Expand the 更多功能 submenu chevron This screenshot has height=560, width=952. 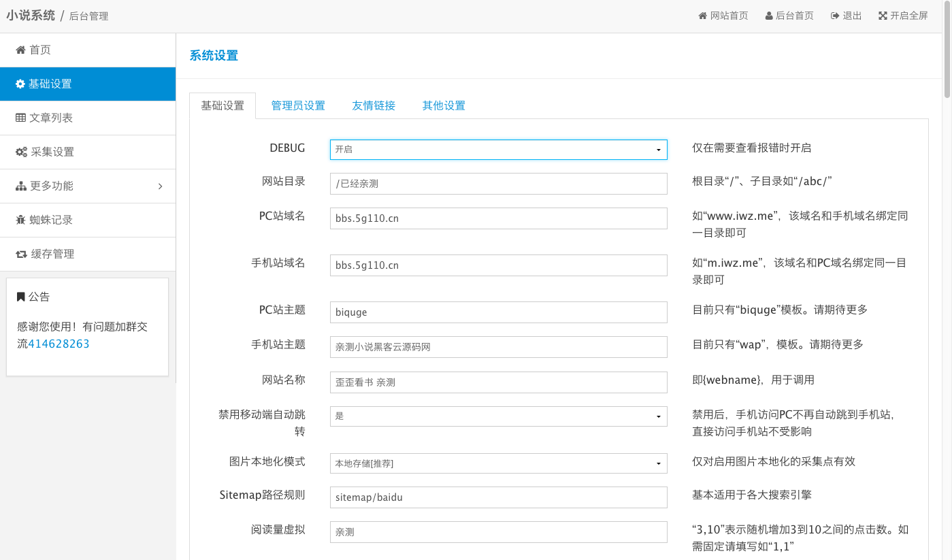[x=161, y=186]
